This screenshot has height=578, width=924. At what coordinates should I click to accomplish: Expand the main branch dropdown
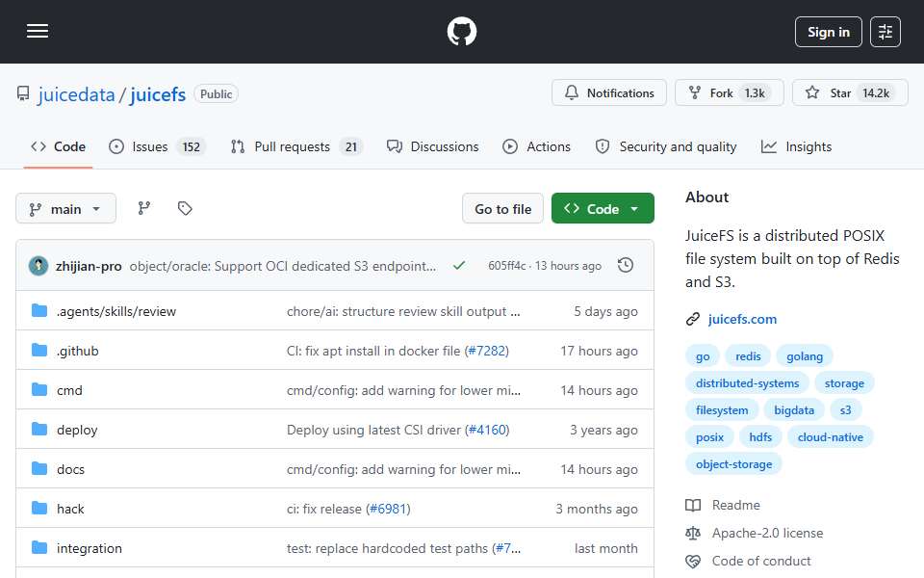coord(65,209)
